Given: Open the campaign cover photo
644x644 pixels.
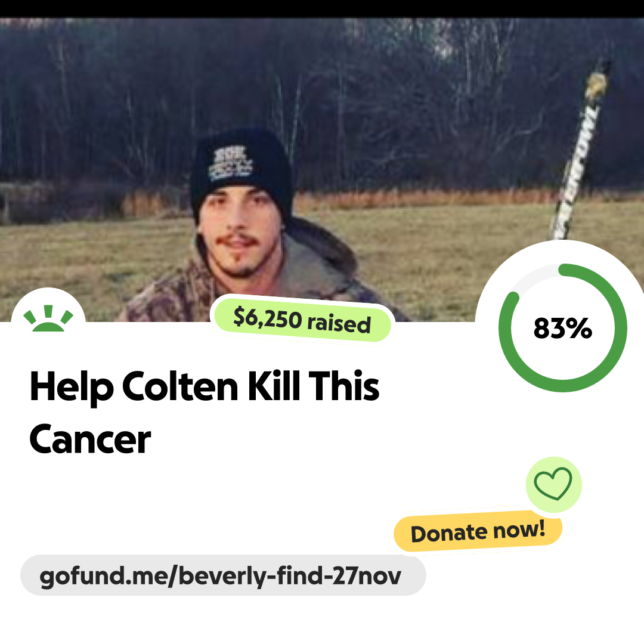Looking at the screenshot, I should click(x=322, y=169).
